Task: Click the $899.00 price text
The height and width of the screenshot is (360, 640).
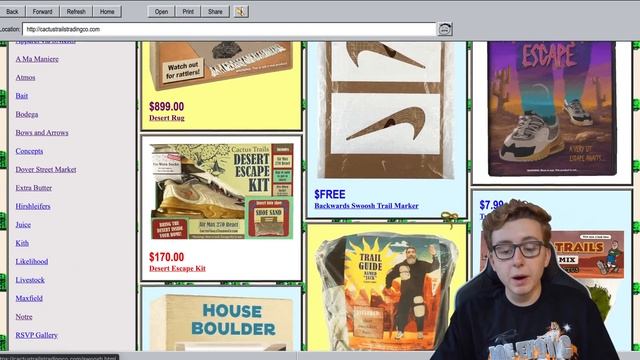Action: click(167, 107)
